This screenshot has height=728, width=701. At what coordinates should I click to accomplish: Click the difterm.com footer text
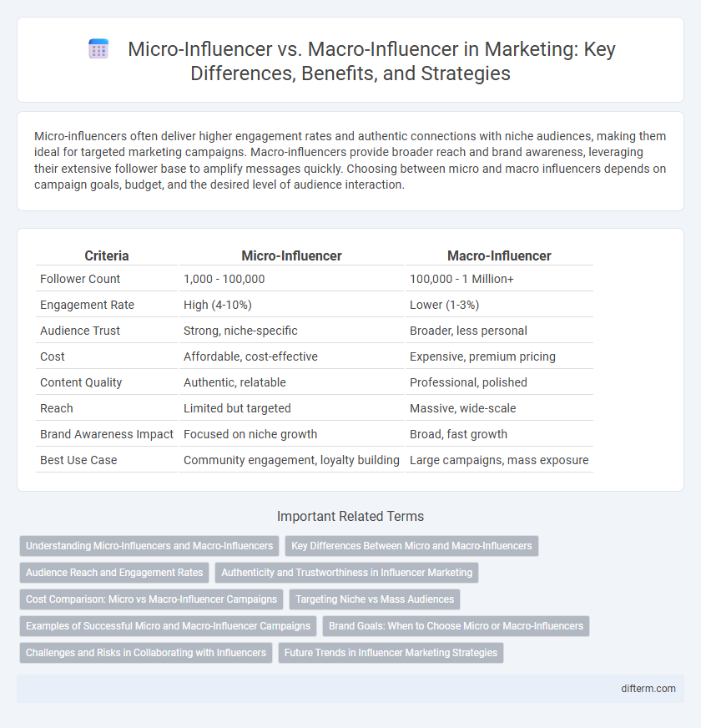point(648,689)
